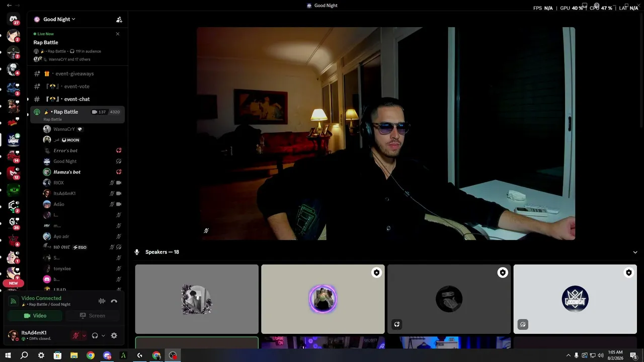This screenshot has width=644, height=362.
Task: Click the MOON tagged speaker entry
Action: coord(83,140)
